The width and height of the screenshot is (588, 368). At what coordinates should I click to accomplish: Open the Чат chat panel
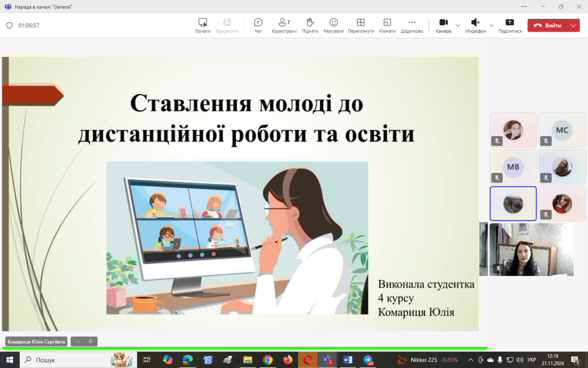pos(258,26)
